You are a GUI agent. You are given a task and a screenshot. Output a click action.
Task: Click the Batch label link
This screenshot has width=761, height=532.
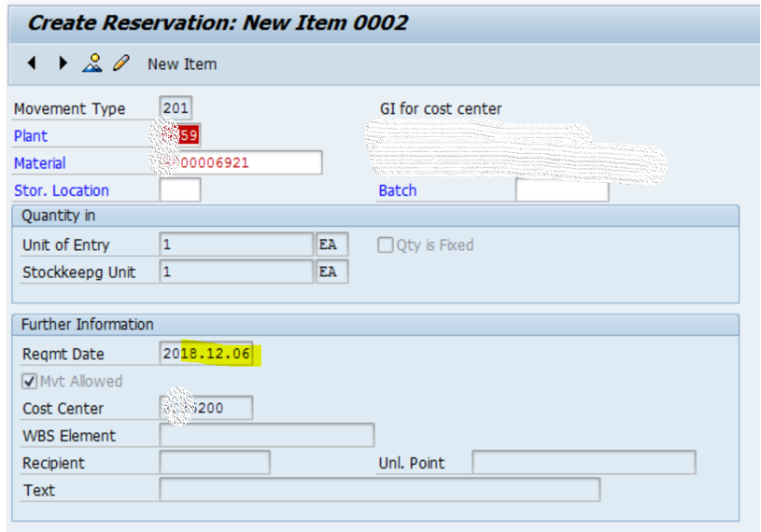point(398,190)
